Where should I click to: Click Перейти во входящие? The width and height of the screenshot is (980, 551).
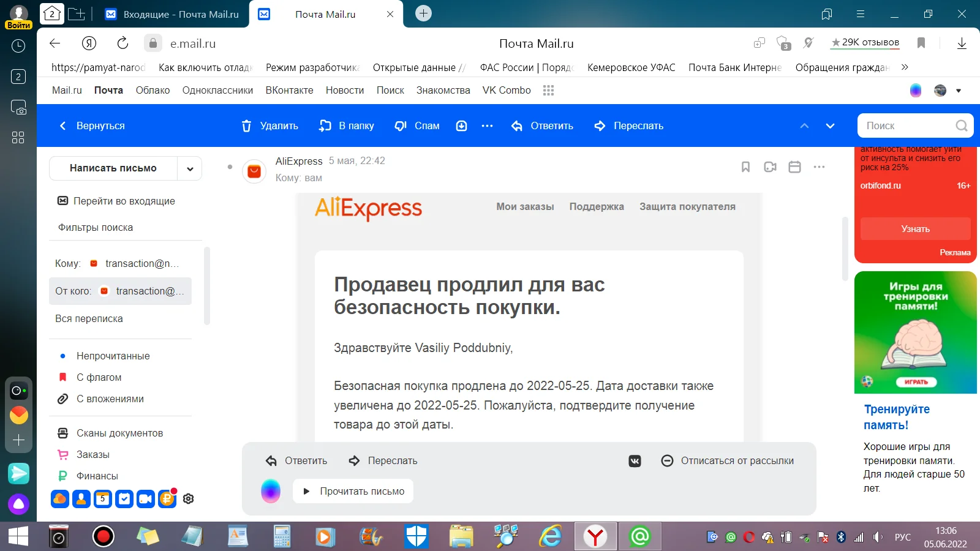(116, 201)
